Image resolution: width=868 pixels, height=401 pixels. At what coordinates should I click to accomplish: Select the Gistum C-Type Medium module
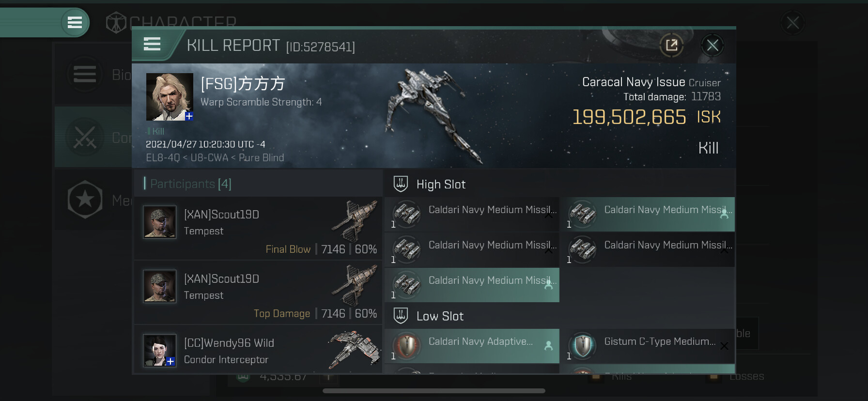[x=647, y=346]
